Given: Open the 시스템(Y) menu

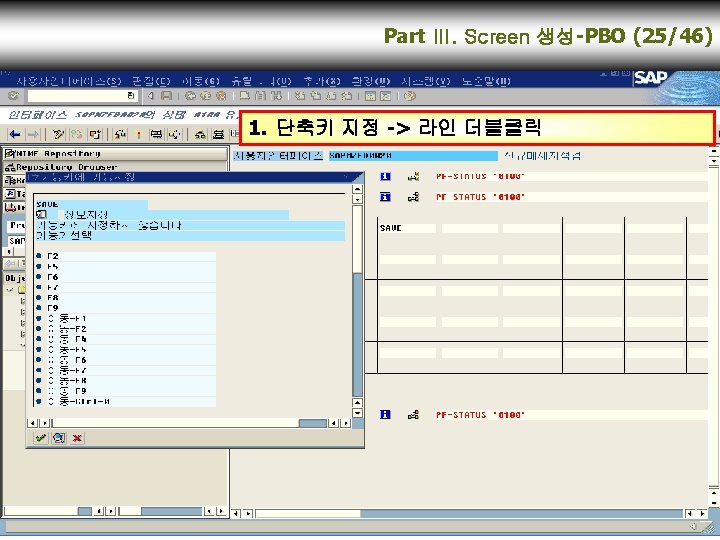Looking at the screenshot, I should (426, 82).
